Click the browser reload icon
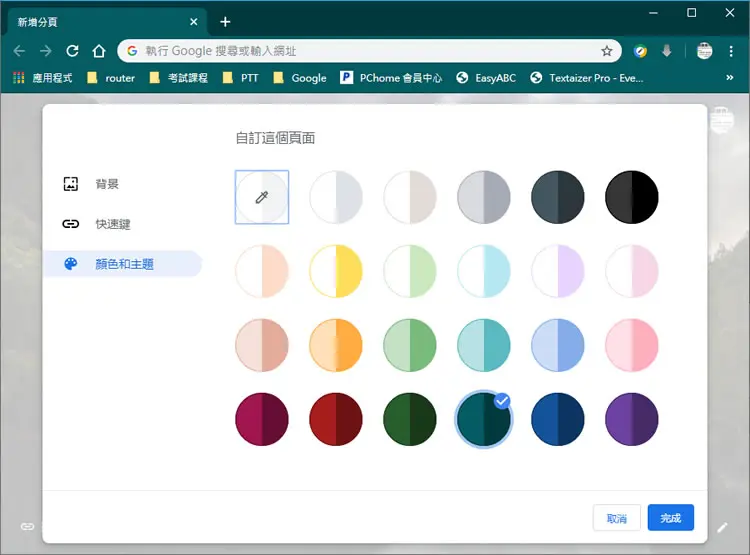The image size is (750, 555). point(72,51)
